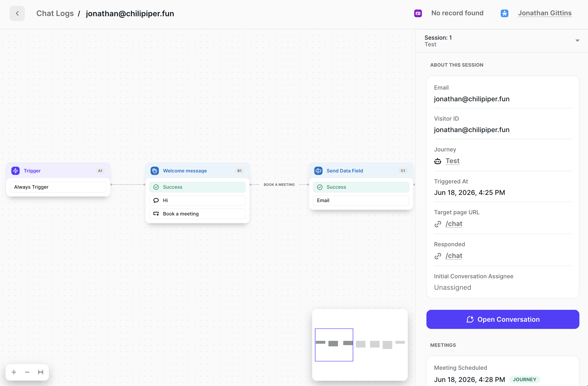Click the BOOK A MEETING connector label

pyautogui.click(x=279, y=184)
